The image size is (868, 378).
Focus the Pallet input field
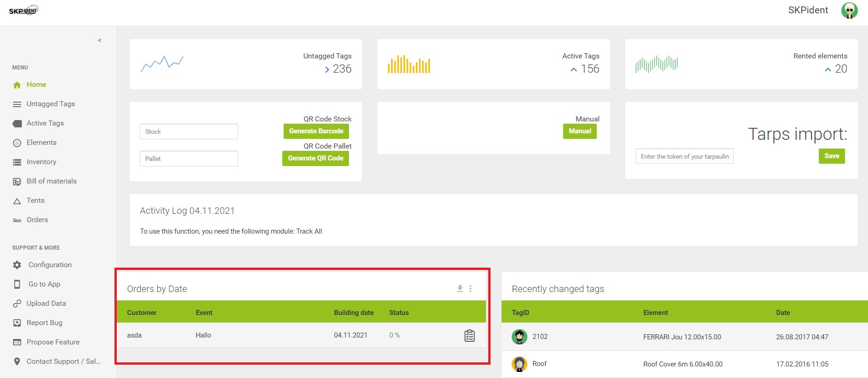coord(189,159)
